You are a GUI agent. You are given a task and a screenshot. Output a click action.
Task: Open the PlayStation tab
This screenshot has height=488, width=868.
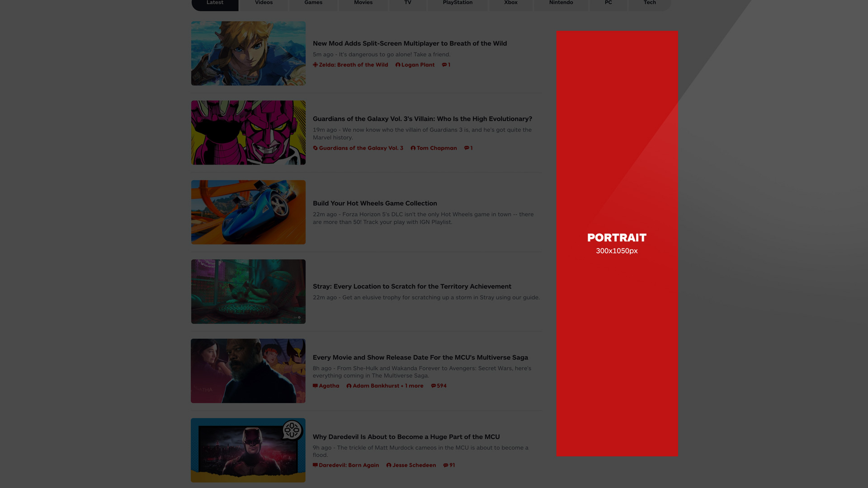point(458,3)
